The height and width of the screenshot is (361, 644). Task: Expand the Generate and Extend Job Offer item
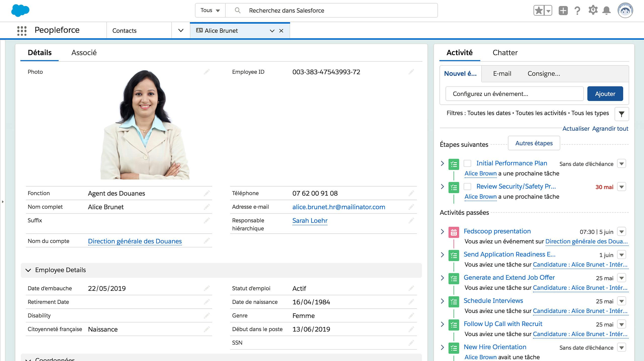442,278
